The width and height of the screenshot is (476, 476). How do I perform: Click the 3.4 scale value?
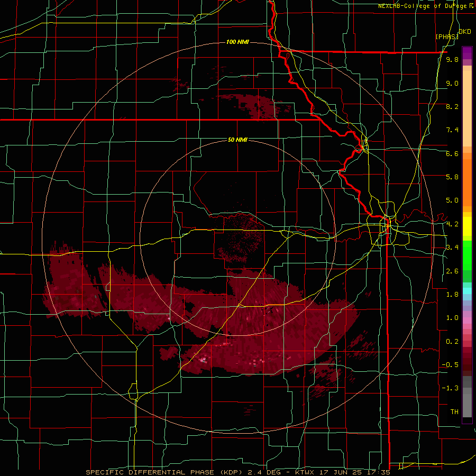coord(452,248)
